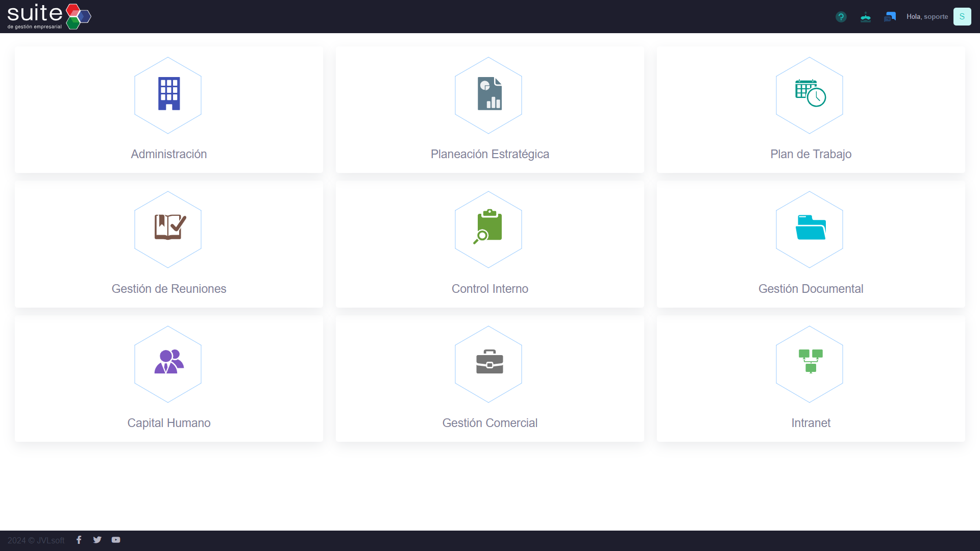Open the Planeación Estratégica report icon
Image resolution: width=980 pixels, height=551 pixels.
tap(489, 94)
